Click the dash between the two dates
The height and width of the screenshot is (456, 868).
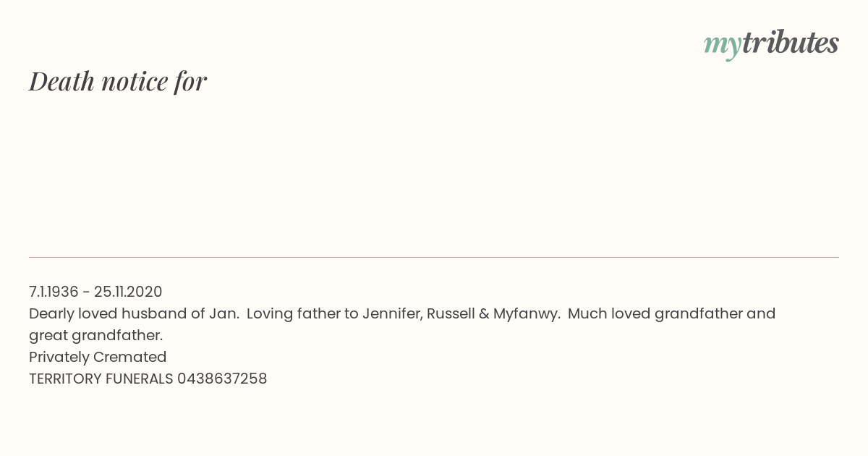click(x=86, y=292)
